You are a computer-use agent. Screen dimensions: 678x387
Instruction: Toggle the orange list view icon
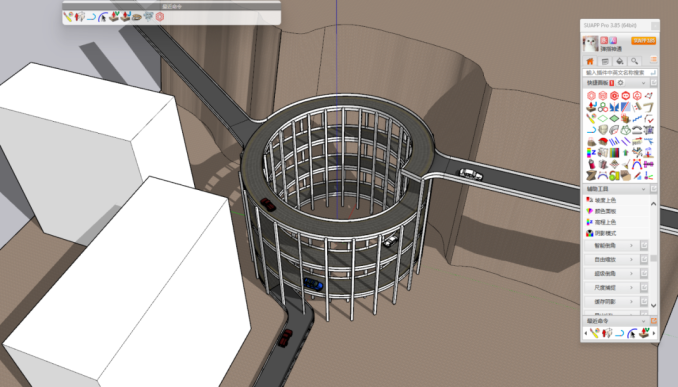[x=653, y=59]
